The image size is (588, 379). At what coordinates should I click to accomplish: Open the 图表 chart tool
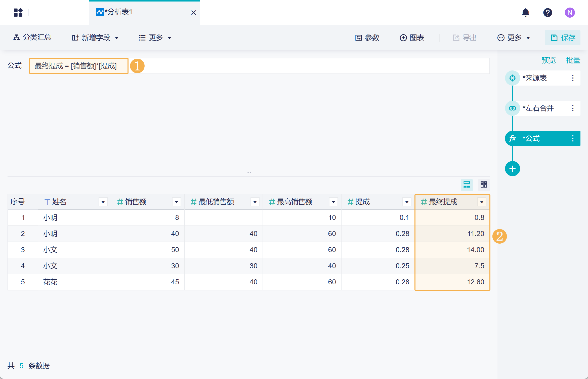pyautogui.click(x=412, y=38)
